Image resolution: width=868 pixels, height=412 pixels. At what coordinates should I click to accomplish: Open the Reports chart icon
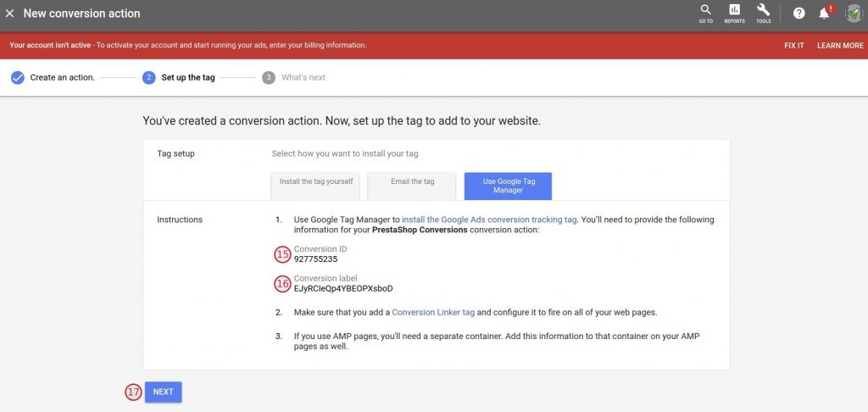pos(734,11)
